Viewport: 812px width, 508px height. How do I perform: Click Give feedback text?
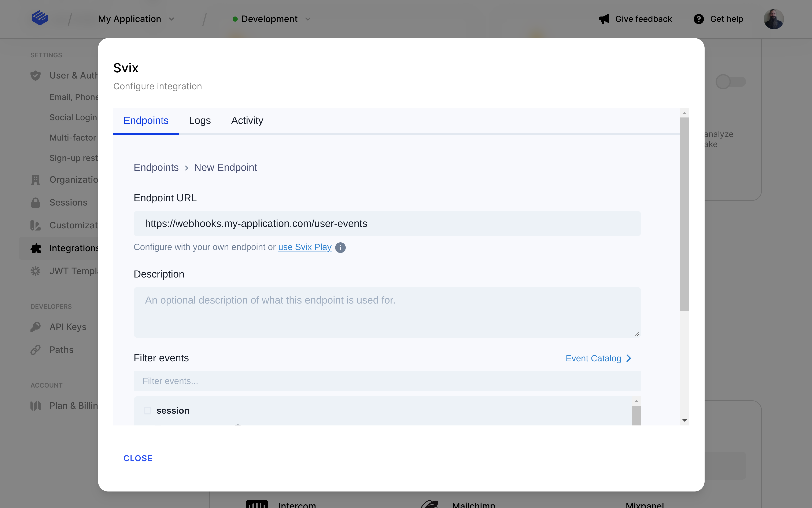pyautogui.click(x=643, y=19)
